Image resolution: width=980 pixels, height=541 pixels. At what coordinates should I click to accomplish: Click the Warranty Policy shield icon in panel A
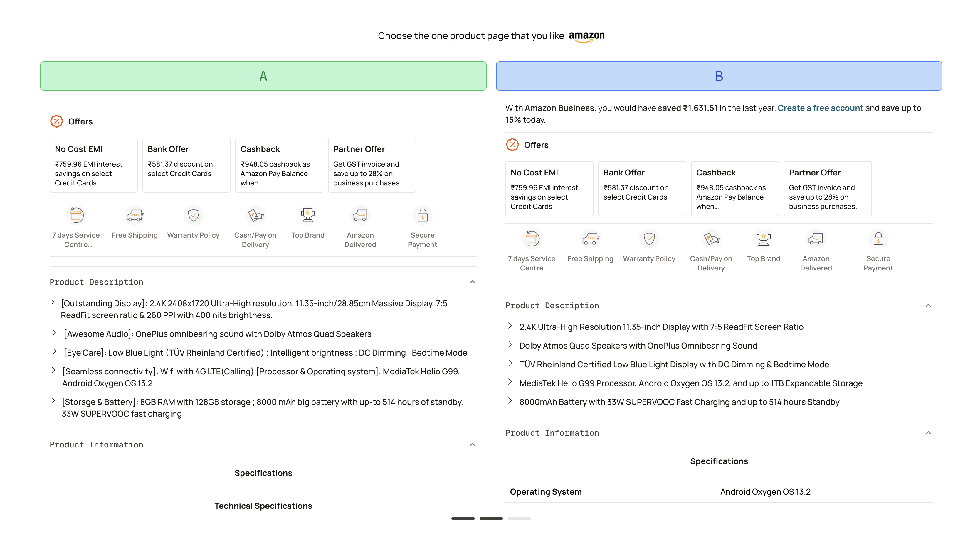pyautogui.click(x=193, y=216)
